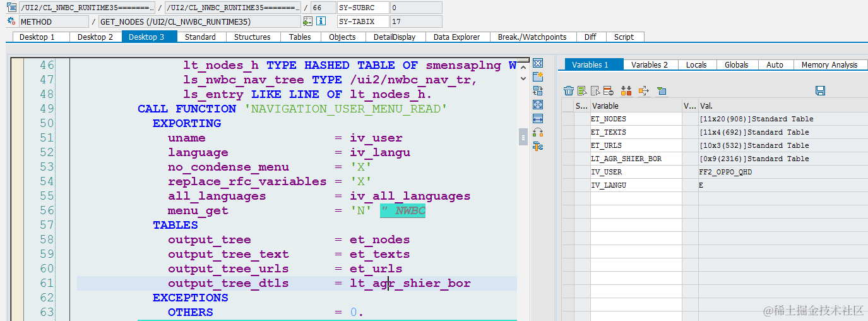Click the GET_NODES method name field
The height and width of the screenshot is (321, 868).
coord(199,21)
